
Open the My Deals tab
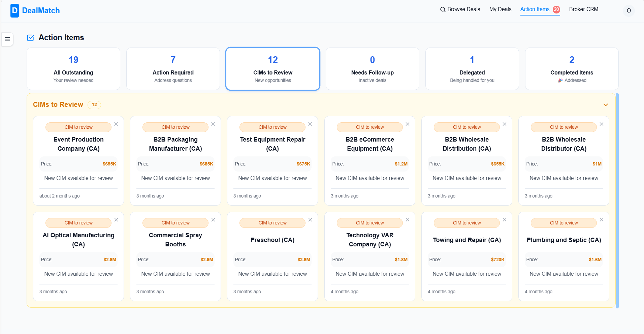[x=500, y=9]
